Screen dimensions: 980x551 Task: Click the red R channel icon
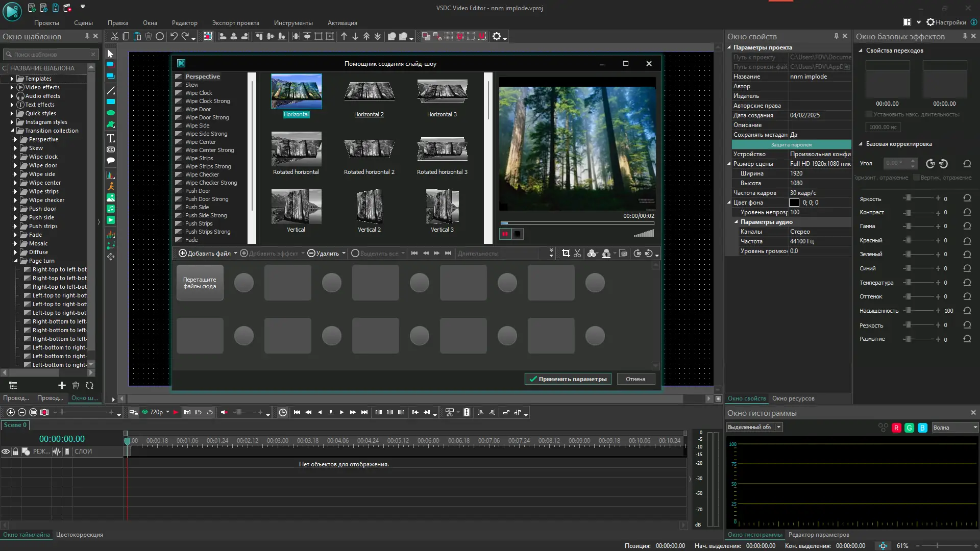tap(896, 428)
